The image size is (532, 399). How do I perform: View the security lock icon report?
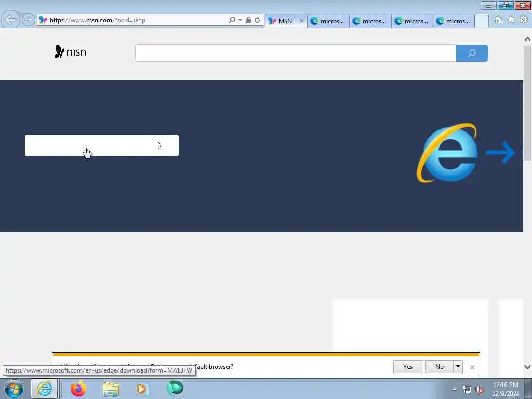coord(249,20)
